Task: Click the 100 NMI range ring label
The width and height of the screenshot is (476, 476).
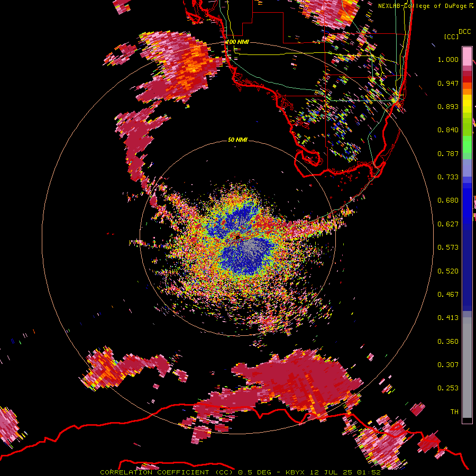Action: [x=237, y=42]
